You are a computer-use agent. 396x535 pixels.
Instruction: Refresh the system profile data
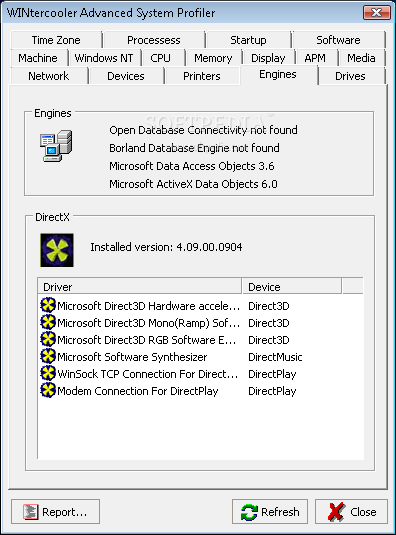(270, 511)
